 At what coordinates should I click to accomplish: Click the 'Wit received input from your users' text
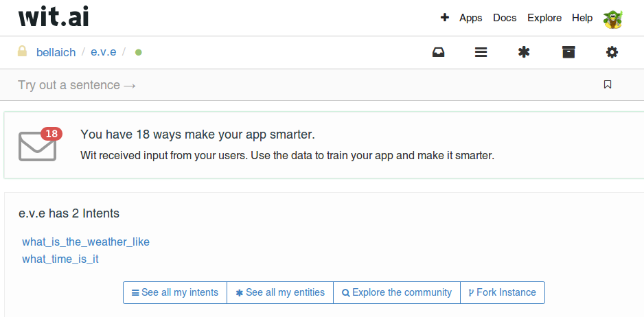(287, 156)
